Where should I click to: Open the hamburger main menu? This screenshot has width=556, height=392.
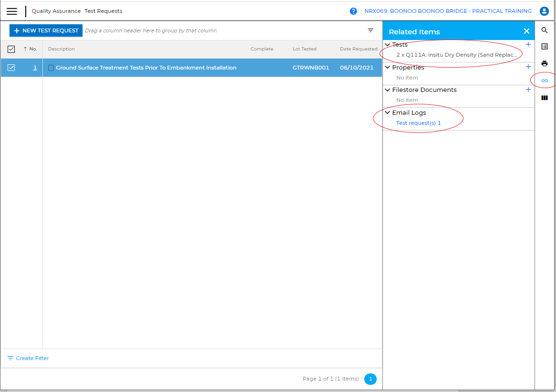point(12,11)
